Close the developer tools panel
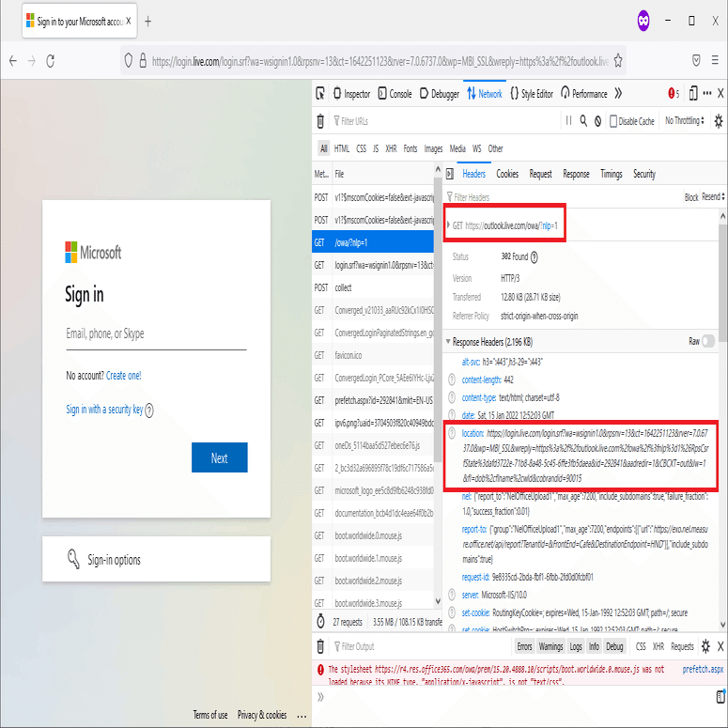 (x=720, y=93)
